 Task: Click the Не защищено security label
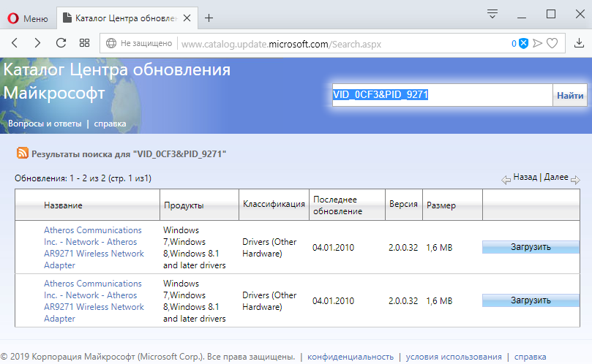coord(146,43)
